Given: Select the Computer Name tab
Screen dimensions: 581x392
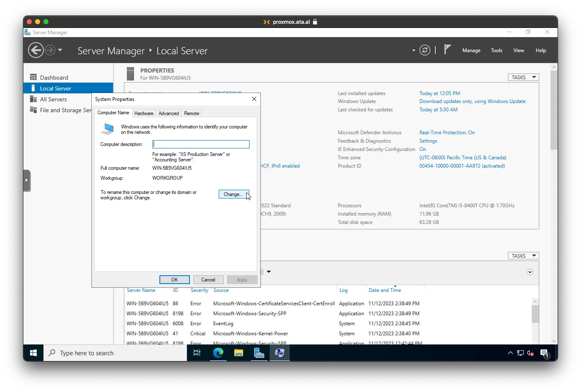Looking at the screenshot, I should pos(113,113).
